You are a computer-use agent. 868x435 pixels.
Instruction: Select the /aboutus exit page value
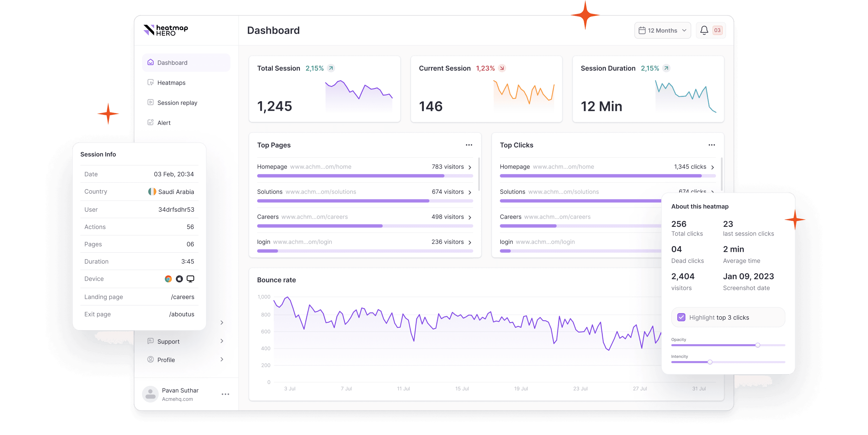click(181, 314)
